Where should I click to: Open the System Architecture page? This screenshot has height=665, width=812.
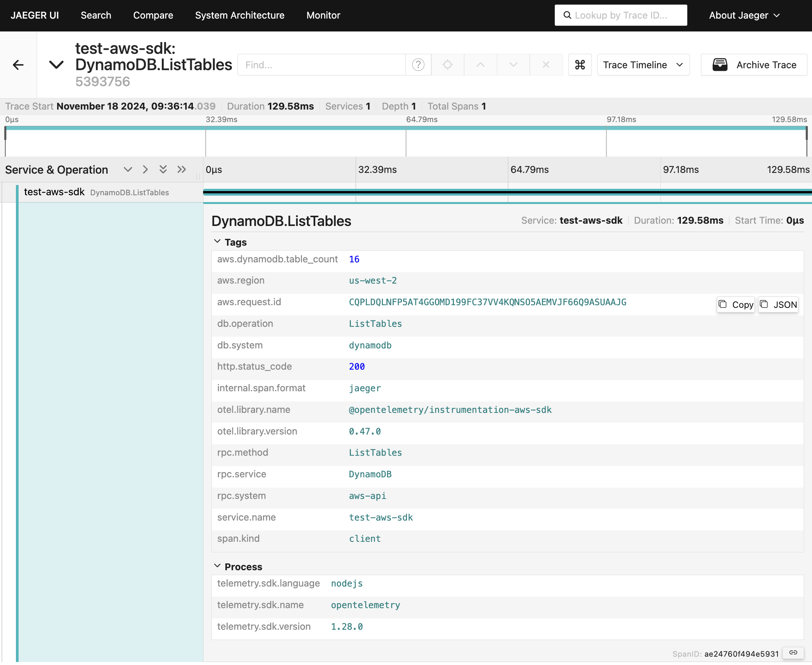(239, 15)
